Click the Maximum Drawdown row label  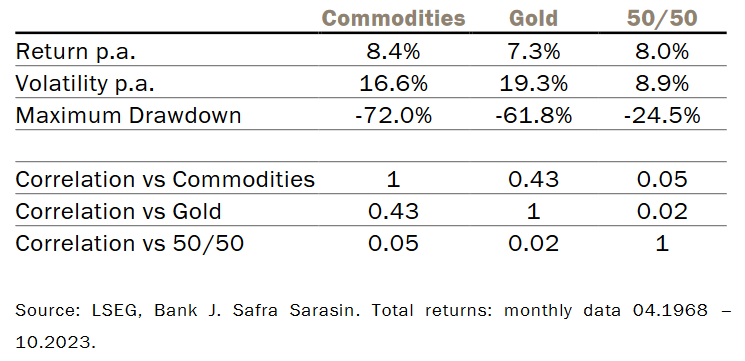point(128,115)
